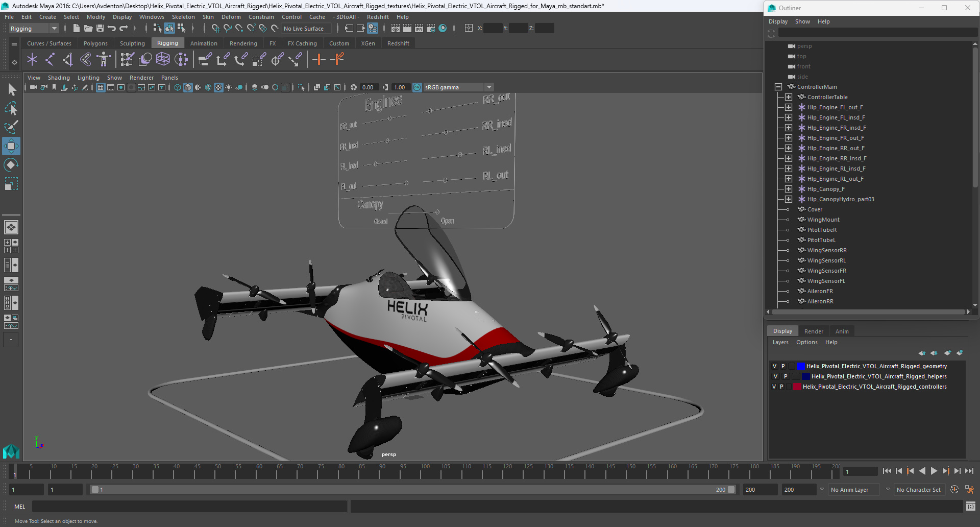Click the Set Key plus shelf icon
Screen dimensions: 980x527
click(x=319, y=60)
